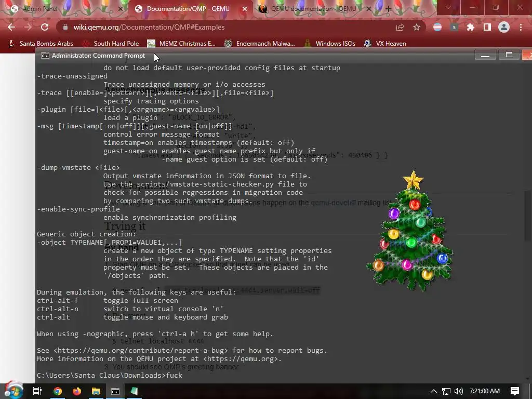Screen dimensions: 532x399
Task: Click the Command Prompt title bar icon
Action: [45, 56]
